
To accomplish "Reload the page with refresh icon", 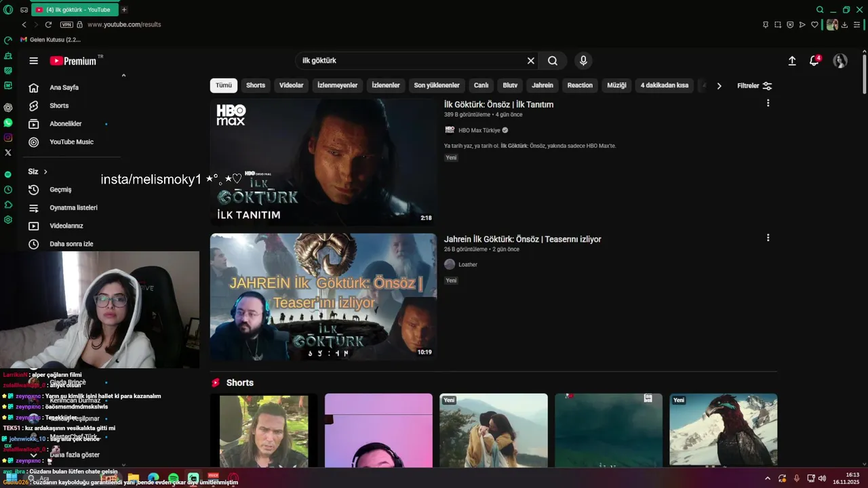I will click(x=48, y=24).
